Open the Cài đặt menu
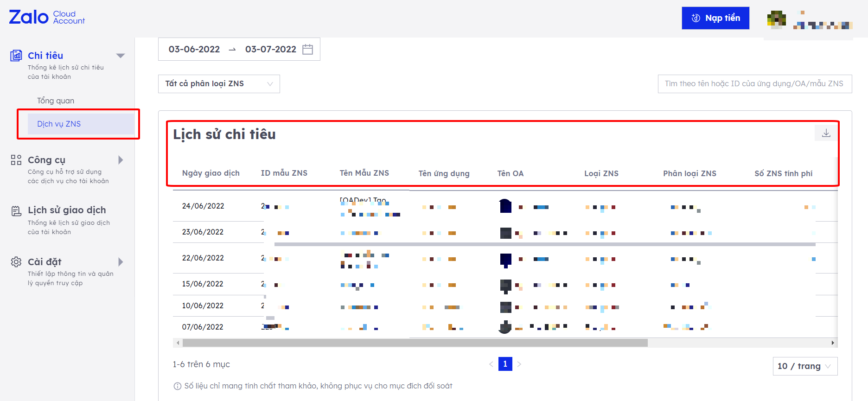The height and width of the screenshot is (401, 868). (45, 262)
